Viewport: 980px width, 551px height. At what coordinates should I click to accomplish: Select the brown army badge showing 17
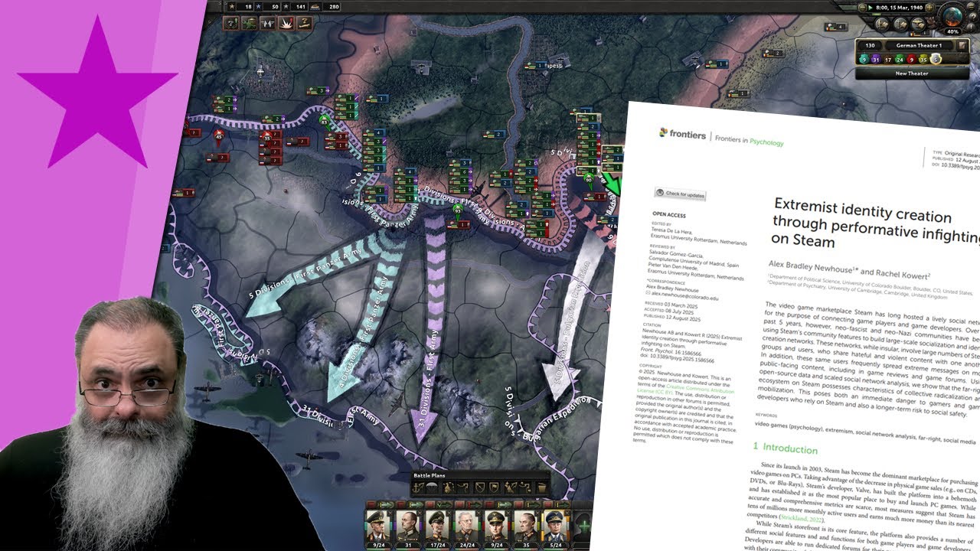pos(888,60)
